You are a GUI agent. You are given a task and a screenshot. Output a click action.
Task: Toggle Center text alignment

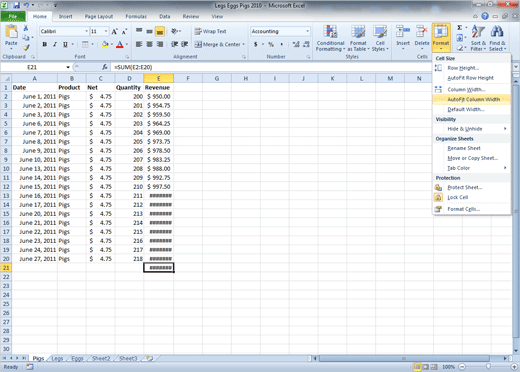(x=150, y=44)
